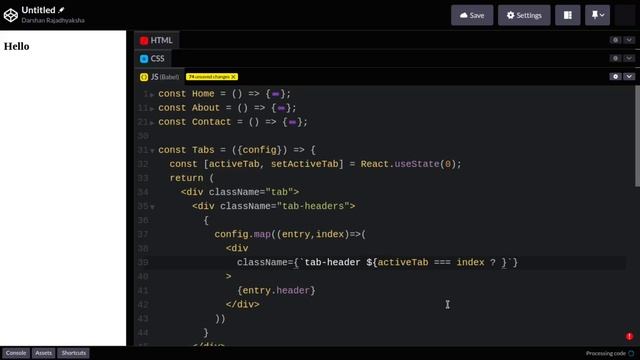Click the CSS editor tab
Viewport: 640px width, 360px height.
[x=152, y=58]
